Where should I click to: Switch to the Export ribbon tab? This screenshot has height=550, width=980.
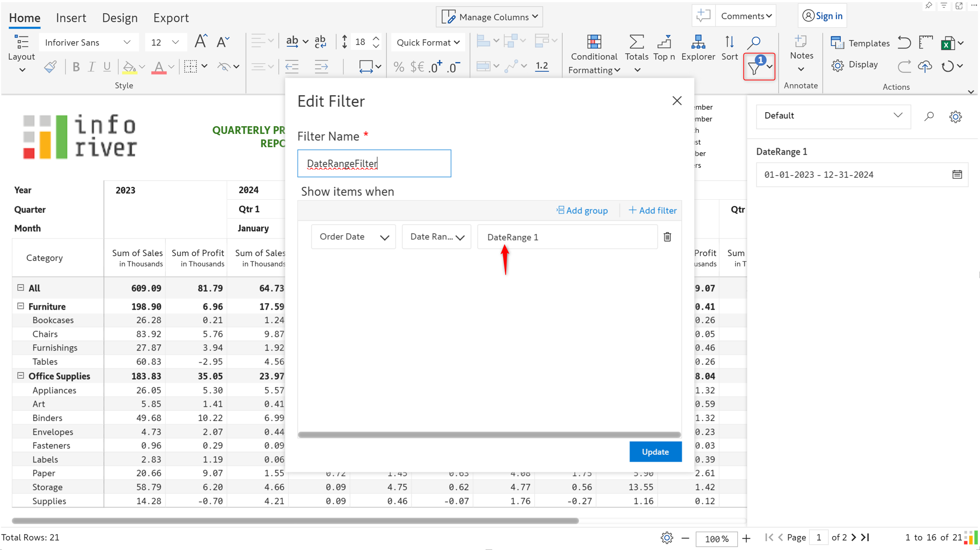point(171,18)
